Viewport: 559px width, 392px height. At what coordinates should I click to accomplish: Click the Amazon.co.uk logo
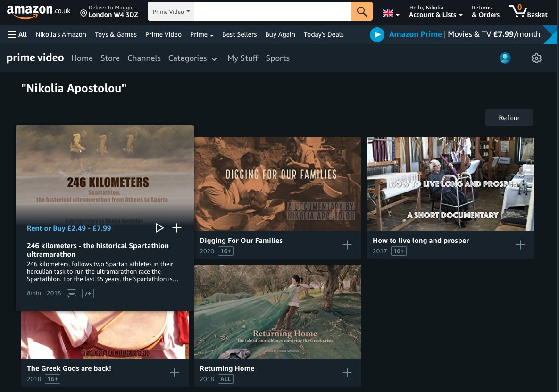[x=39, y=11]
